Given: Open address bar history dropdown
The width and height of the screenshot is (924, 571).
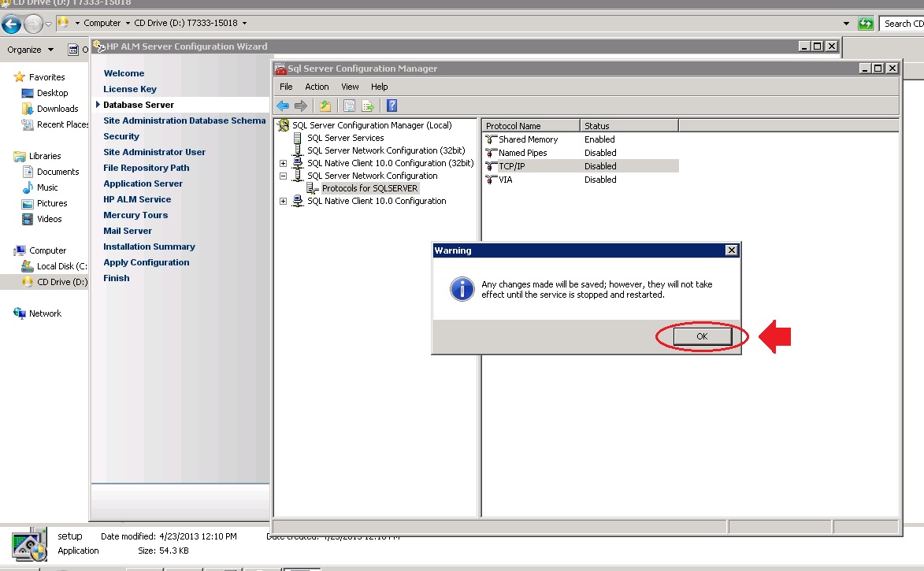Looking at the screenshot, I should (846, 24).
